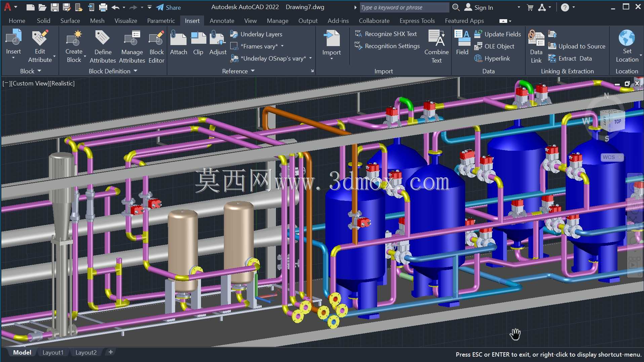Click the Help question mark icon
The image size is (644, 362).
(565, 7)
